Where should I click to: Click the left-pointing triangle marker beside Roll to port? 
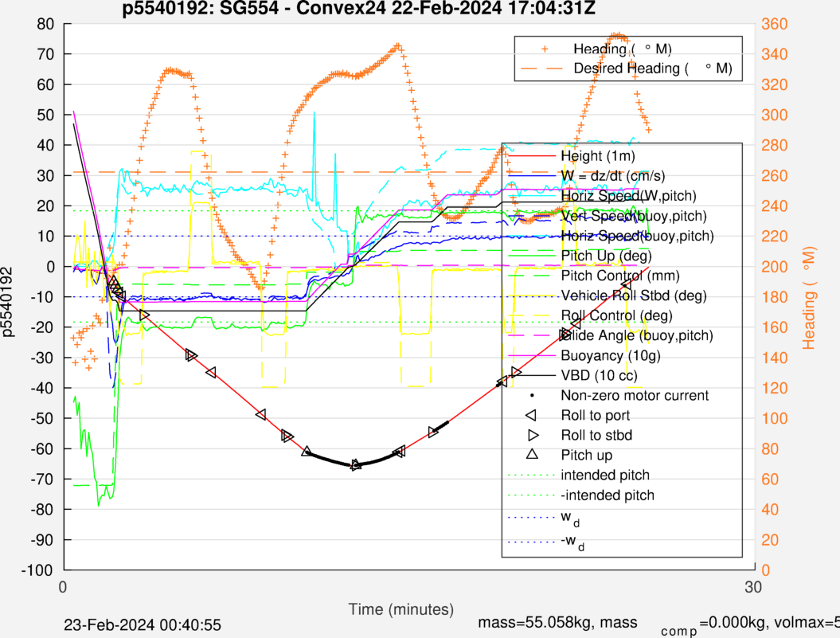coord(531,415)
